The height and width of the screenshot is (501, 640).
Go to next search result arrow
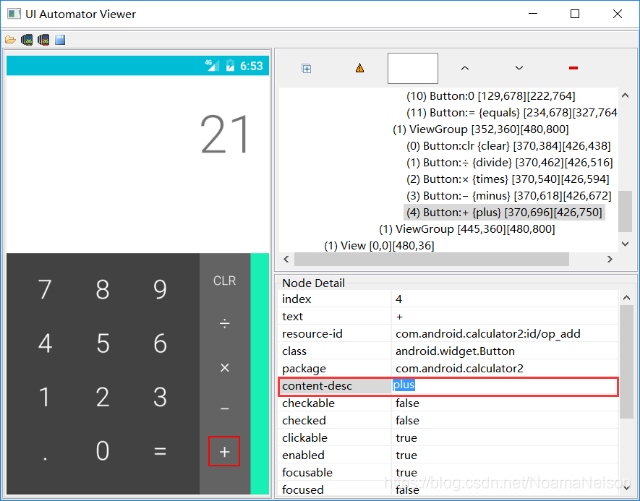[519, 68]
